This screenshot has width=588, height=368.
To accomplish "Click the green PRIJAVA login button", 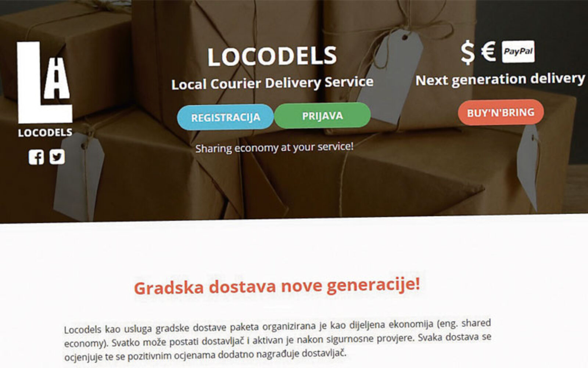I will (x=322, y=116).
